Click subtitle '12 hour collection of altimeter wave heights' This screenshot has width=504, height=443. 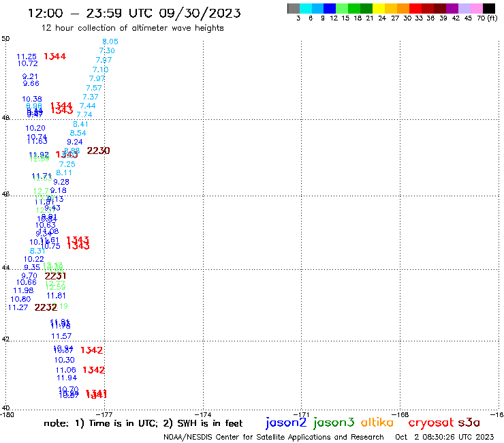132,28
